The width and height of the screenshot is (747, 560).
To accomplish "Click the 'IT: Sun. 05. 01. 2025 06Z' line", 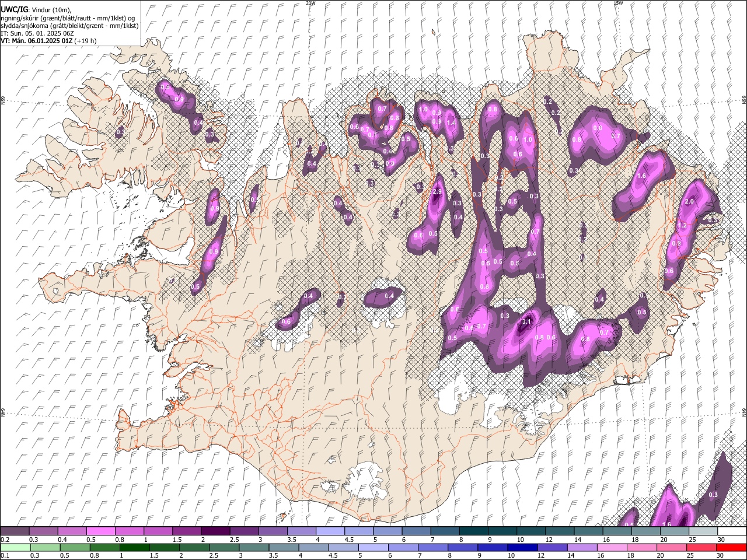I will coord(37,33).
